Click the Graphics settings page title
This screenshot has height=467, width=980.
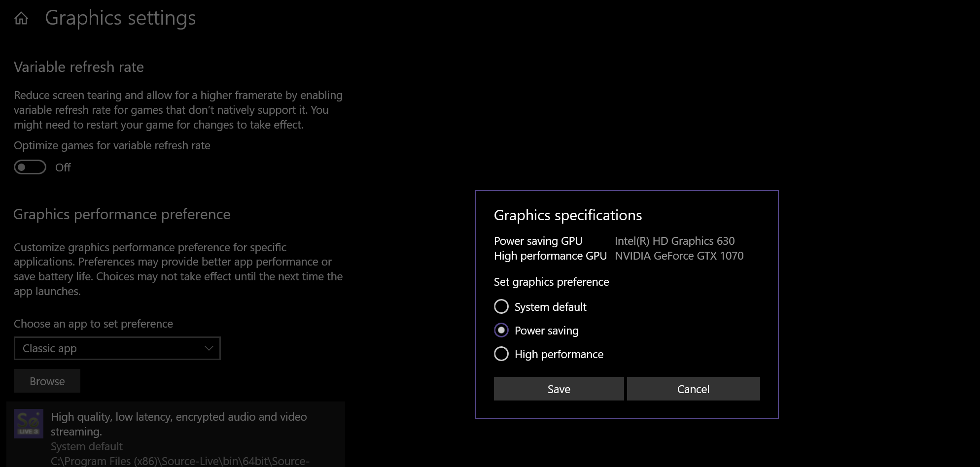pos(120,18)
